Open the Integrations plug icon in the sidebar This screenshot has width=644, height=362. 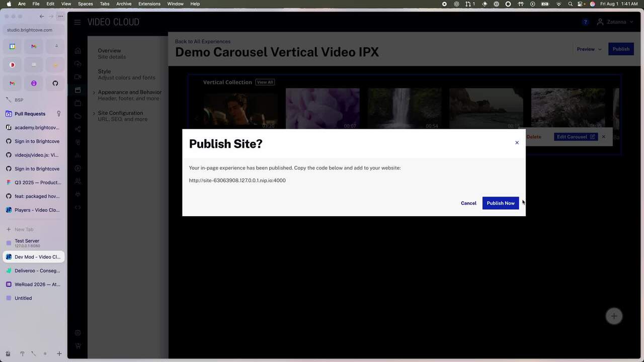(x=77, y=194)
